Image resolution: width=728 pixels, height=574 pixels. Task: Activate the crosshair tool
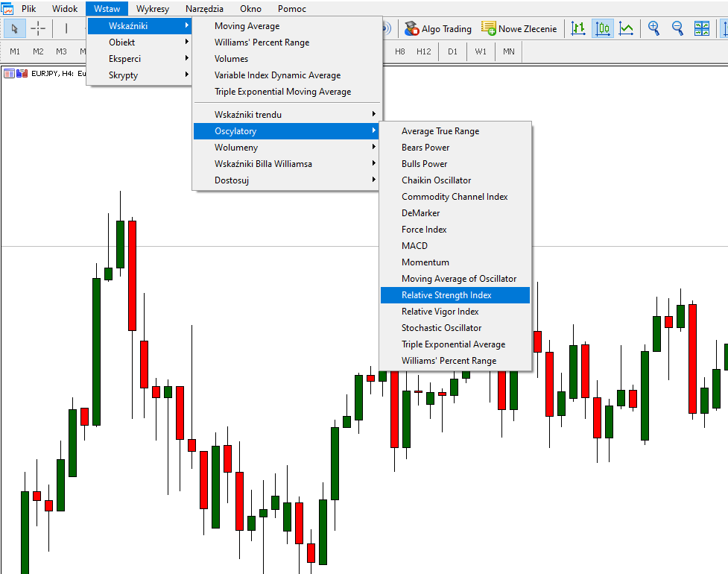point(37,29)
